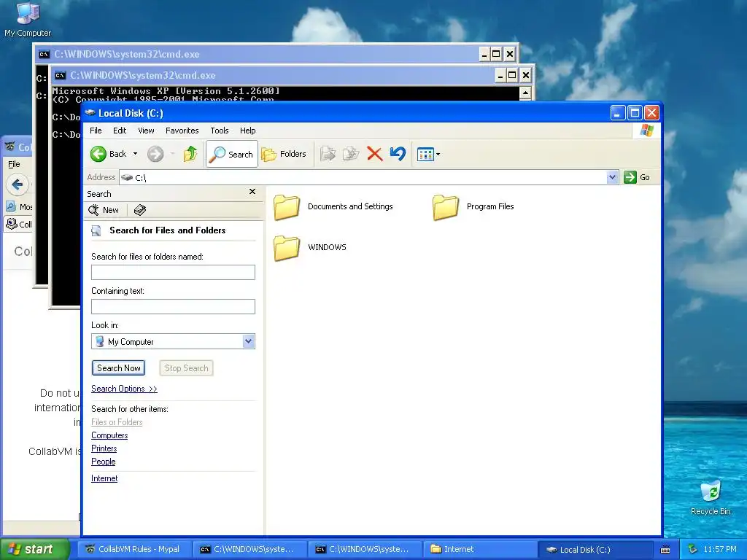Image resolution: width=747 pixels, height=560 pixels.
Task: Click the Stop Search button
Action: point(186,368)
